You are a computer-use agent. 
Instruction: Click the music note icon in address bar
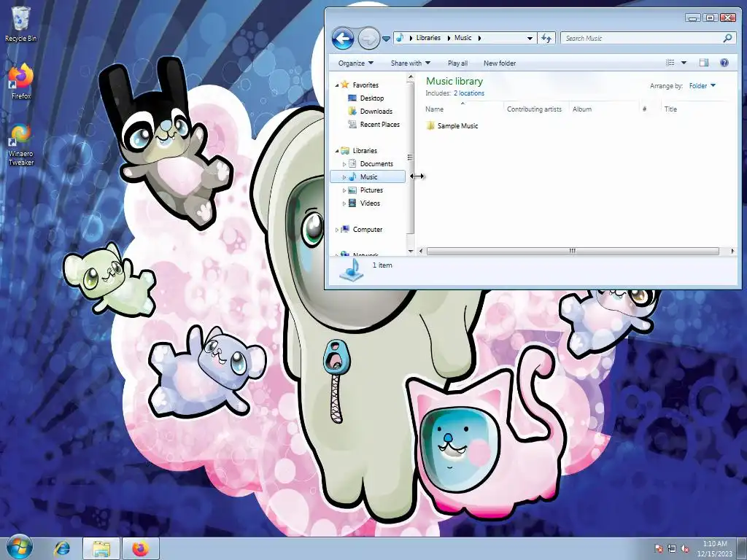tap(400, 38)
